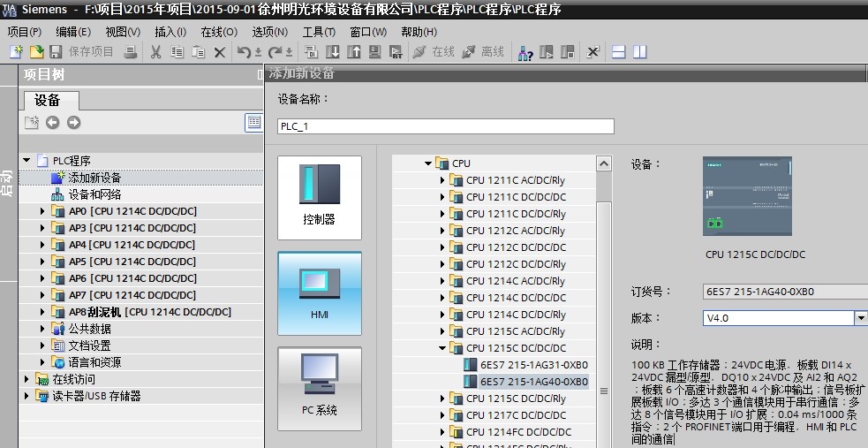
Task: Select the PC 系统 device category button
Action: click(320, 389)
